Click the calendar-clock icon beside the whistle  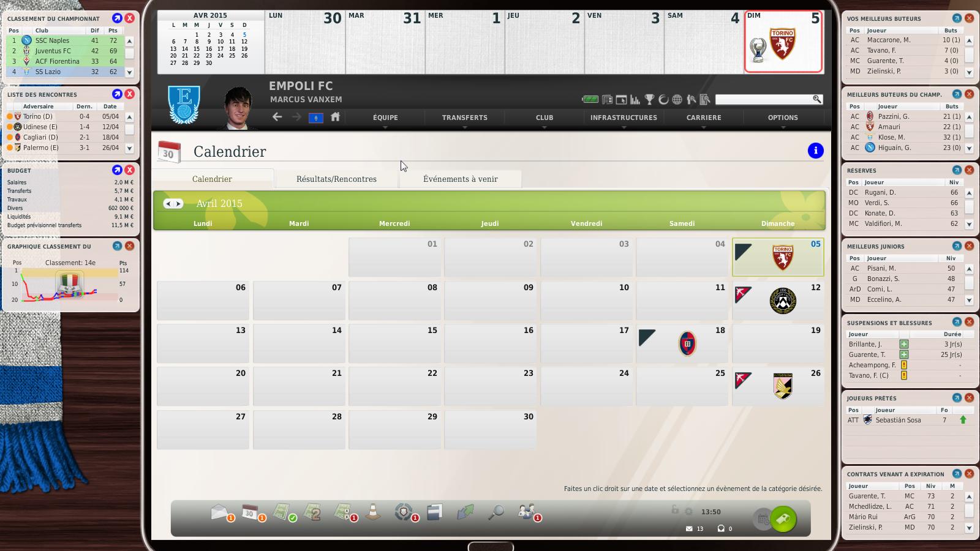click(x=762, y=520)
